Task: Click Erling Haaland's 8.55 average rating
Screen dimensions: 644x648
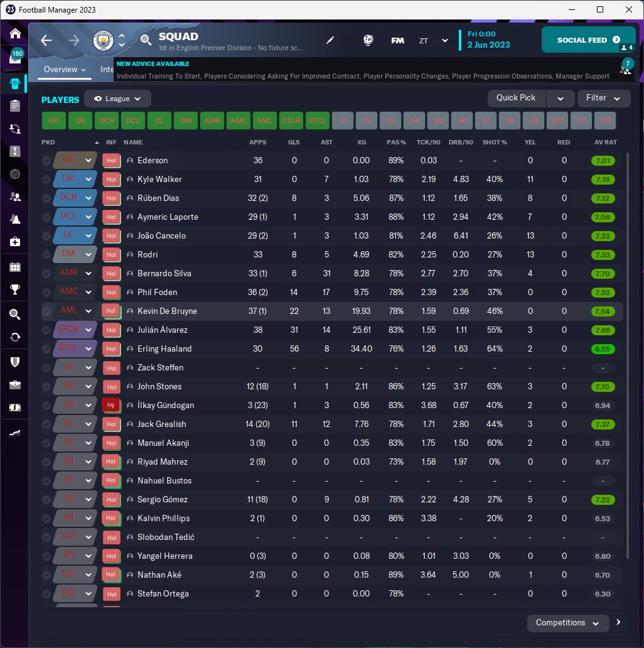Action: point(603,349)
